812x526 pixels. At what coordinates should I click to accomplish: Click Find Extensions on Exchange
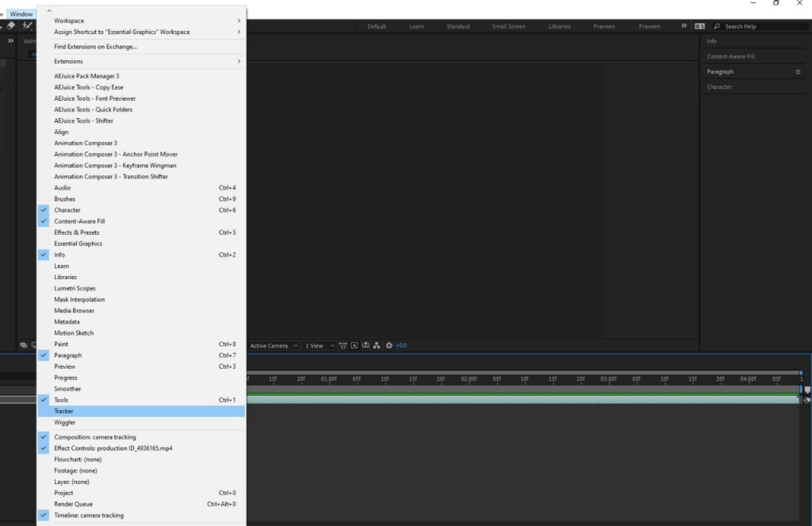coord(95,46)
